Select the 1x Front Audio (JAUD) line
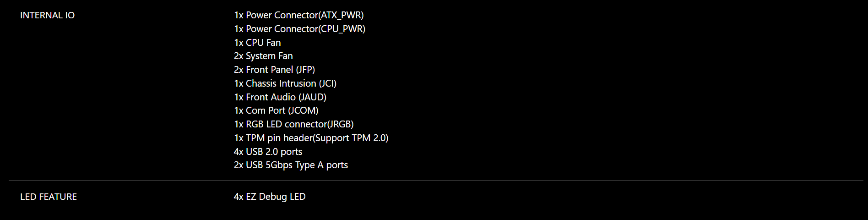The image size is (868, 220). click(x=280, y=97)
